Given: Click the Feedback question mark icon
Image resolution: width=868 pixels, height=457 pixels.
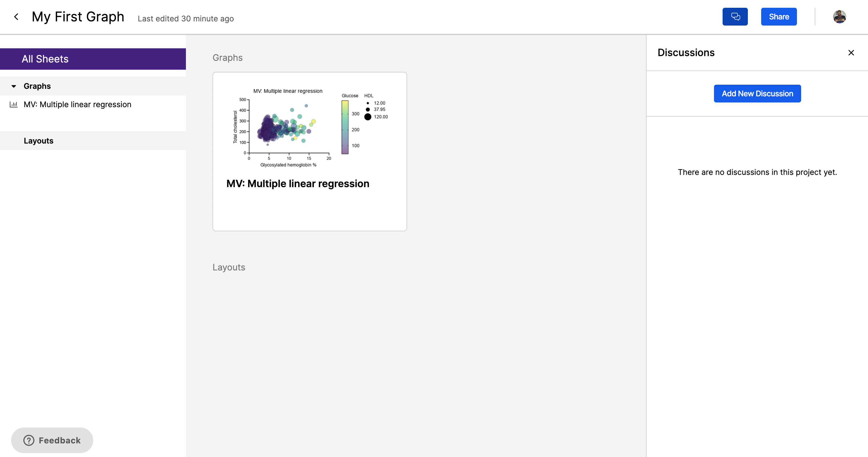Looking at the screenshot, I should pos(29,440).
